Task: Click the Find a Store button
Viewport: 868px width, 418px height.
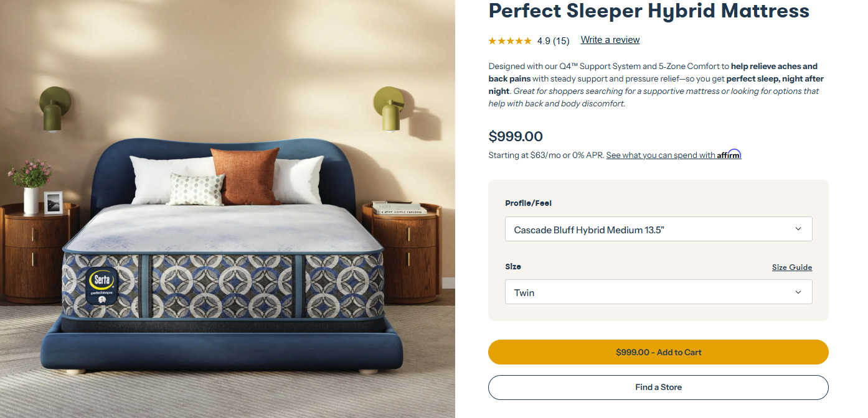Action: click(658, 387)
